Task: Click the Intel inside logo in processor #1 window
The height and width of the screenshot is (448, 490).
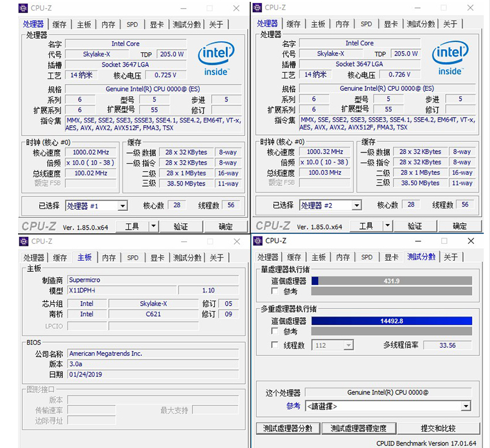Action: point(216,58)
